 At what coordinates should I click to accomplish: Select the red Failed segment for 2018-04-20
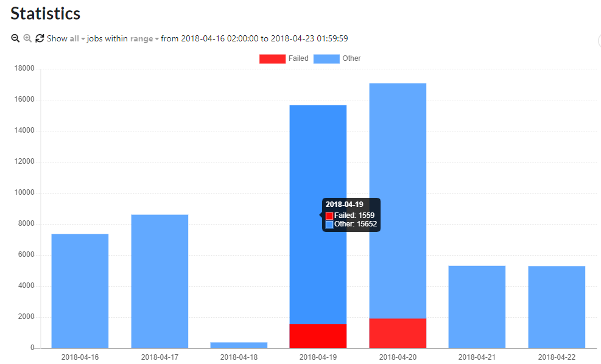[x=398, y=333]
